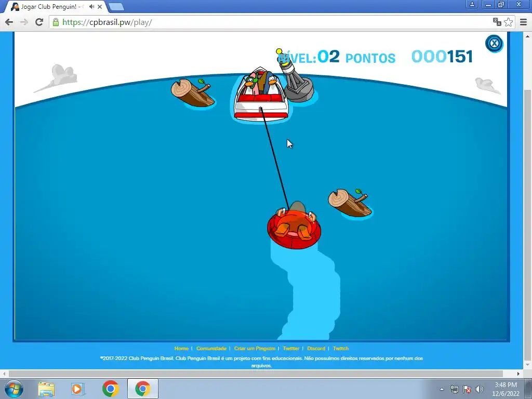Click the floating log left of the boat
Image resolution: width=532 pixels, height=399 pixels.
[x=193, y=93]
